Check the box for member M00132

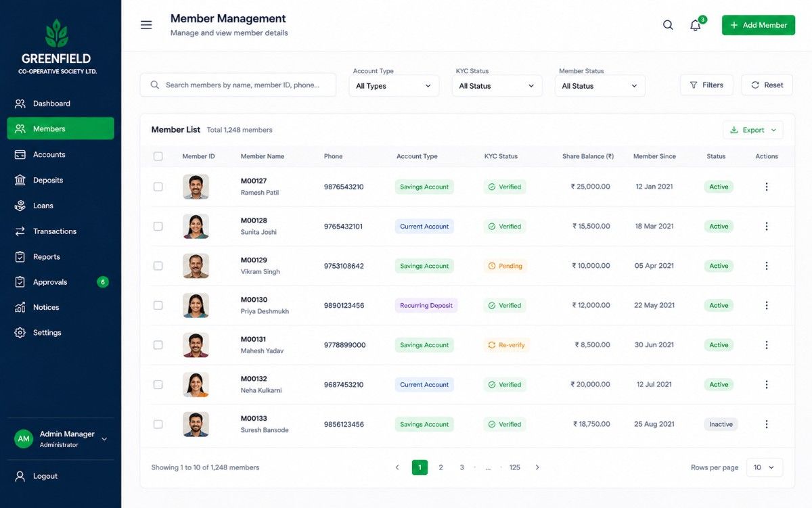[x=158, y=384]
